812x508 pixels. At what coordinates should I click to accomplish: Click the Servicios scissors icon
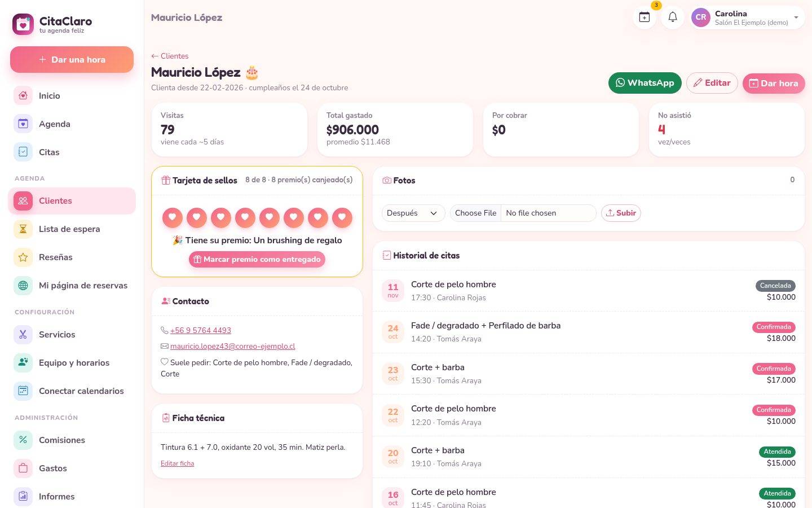(x=23, y=334)
